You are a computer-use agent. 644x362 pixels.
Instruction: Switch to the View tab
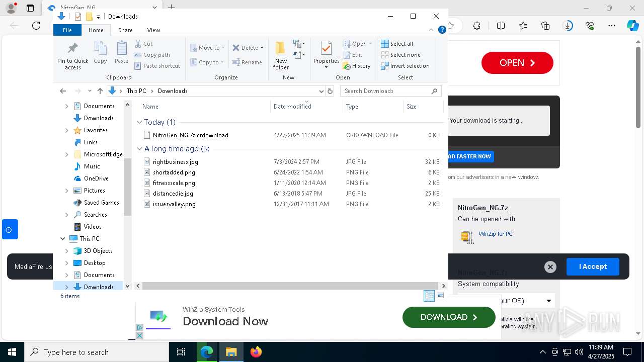(x=153, y=30)
